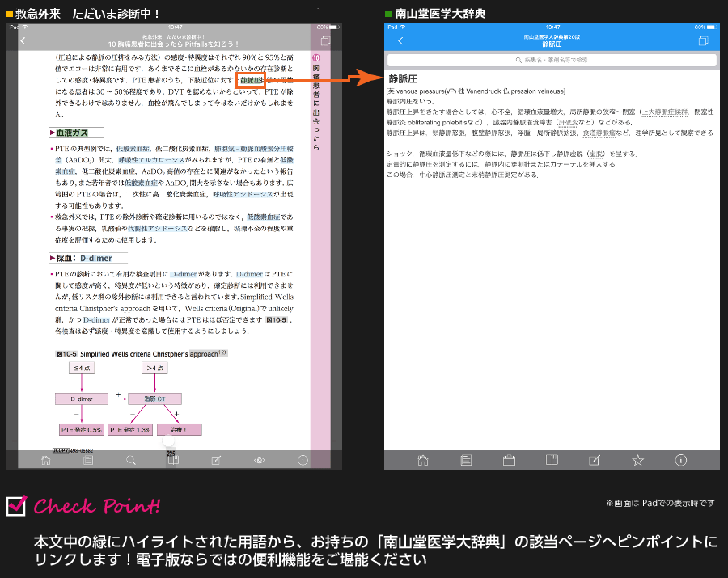Tap the 造影 CT box in the flowchart
The height and width of the screenshot is (578, 728).
tap(154, 399)
